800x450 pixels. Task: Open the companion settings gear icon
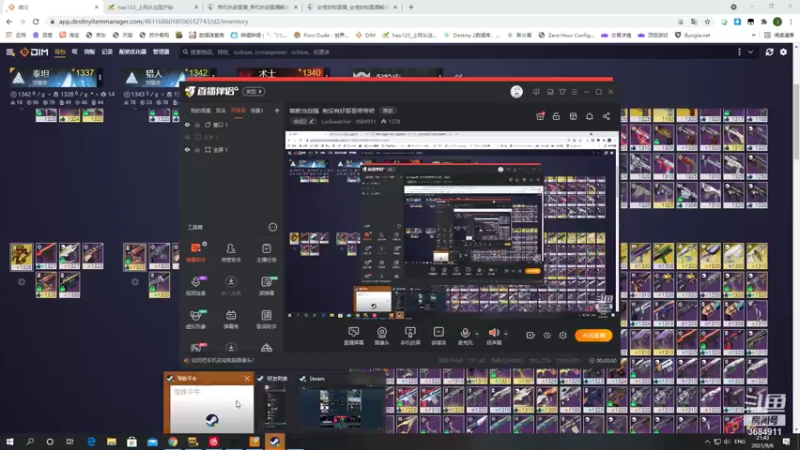coord(563,335)
